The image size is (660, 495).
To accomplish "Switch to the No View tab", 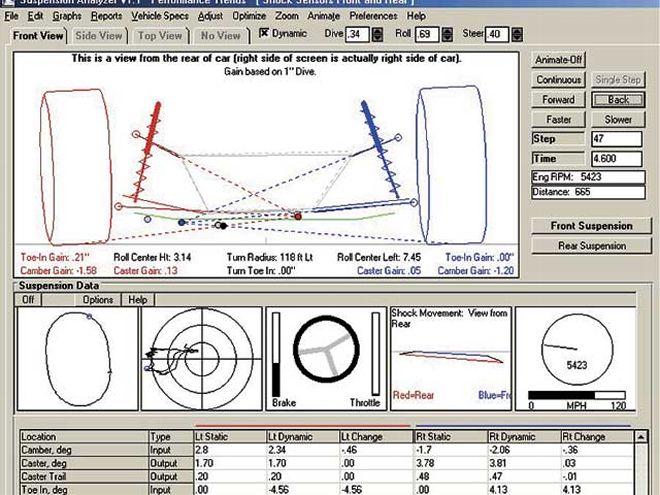I will [x=221, y=36].
